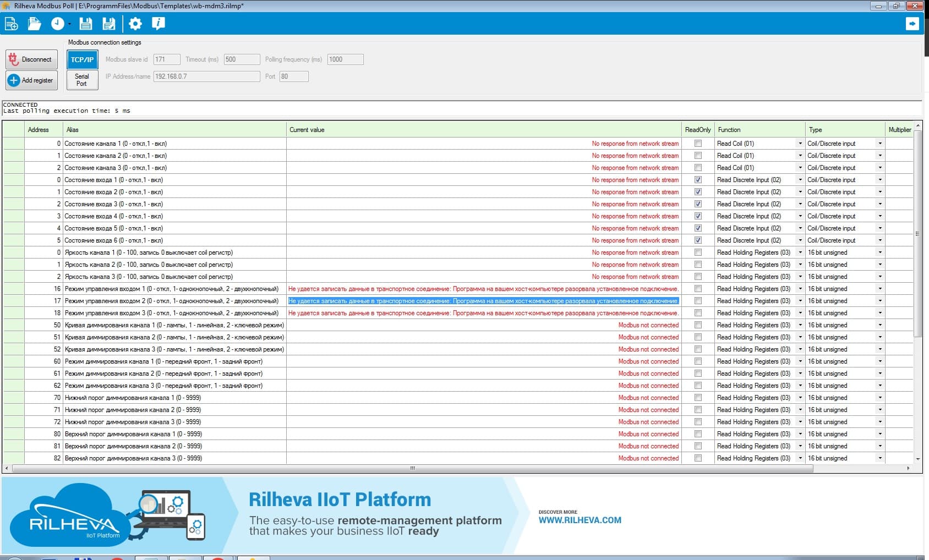Click alias 'Состояние канала 1 (0 - откл,1 - вкл)'

116,144
